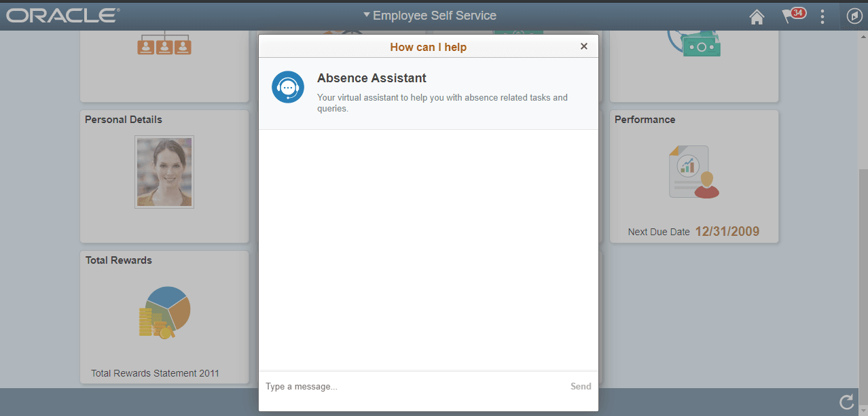Open the Actions three-dot menu
Image resolution: width=868 pixels, height=416 pixels.
tap(822, 16)
